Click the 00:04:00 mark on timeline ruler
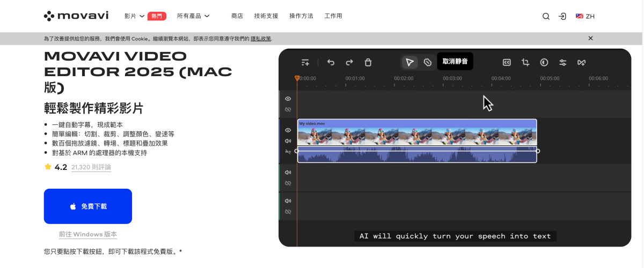 tap(501, 78)
